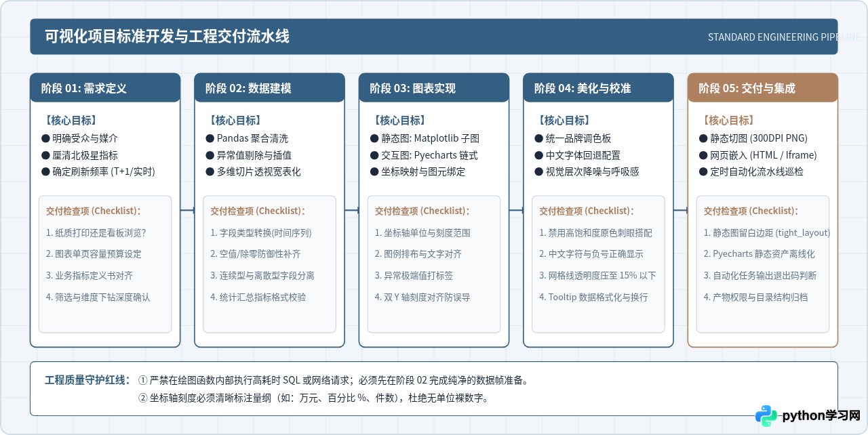
Task: Click the bullet 统一品牌调色板
Action: tap(572, 138)
